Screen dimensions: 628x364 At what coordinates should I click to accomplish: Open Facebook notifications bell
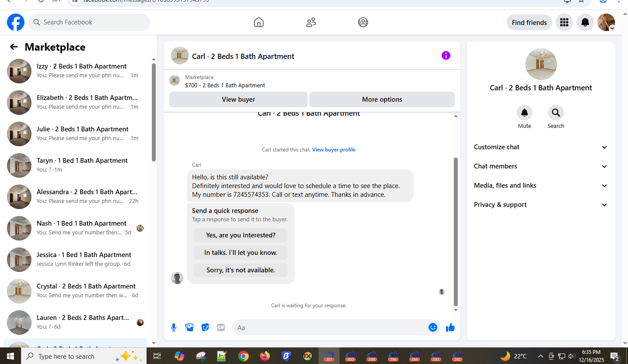coord(585,22)
